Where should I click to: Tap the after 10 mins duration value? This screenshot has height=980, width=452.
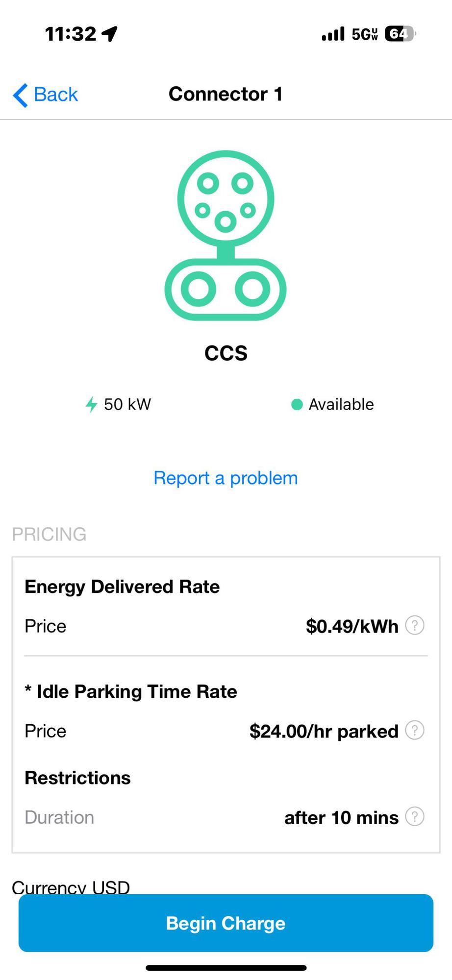pos(341,817)
